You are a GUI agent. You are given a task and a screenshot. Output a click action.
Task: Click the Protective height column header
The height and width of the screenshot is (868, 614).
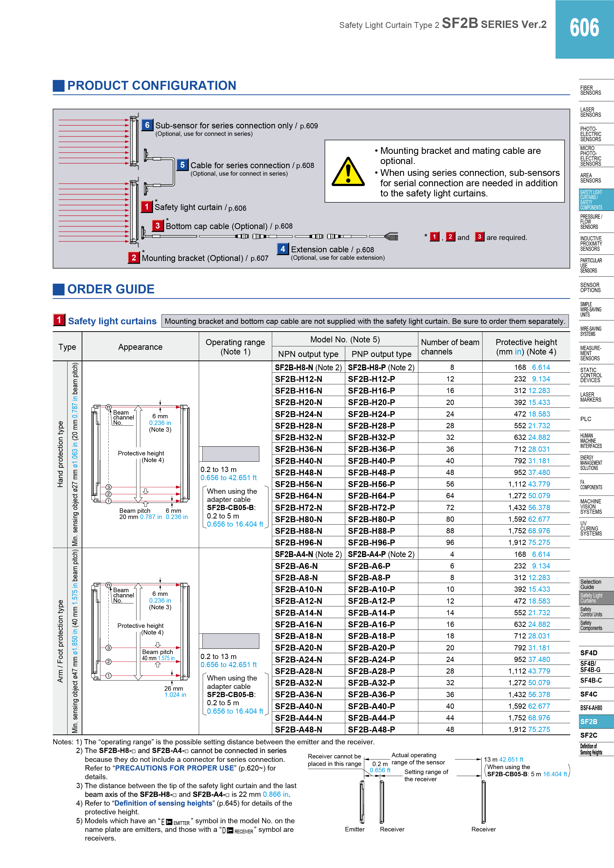526,347
